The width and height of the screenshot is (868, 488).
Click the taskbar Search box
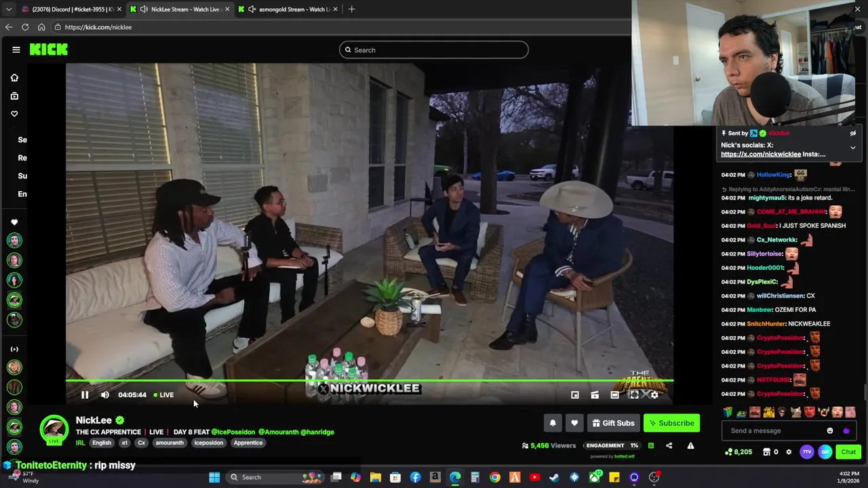point(277,477)
